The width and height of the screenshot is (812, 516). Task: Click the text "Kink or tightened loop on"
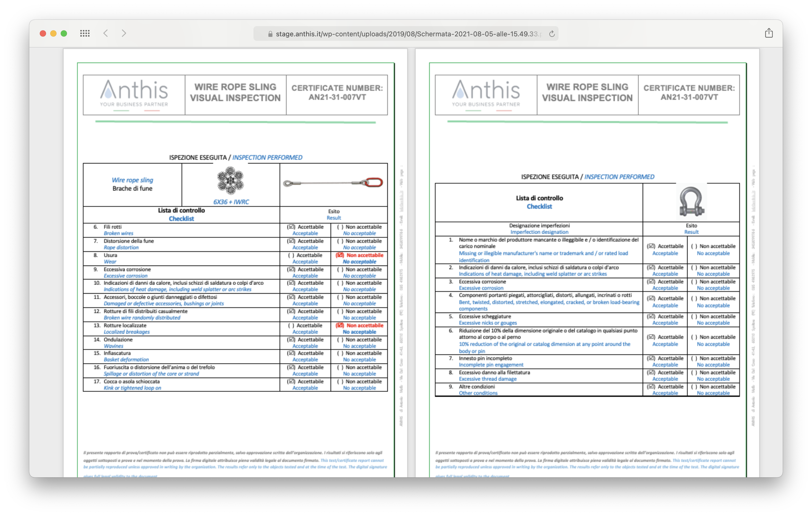[132, 388]
